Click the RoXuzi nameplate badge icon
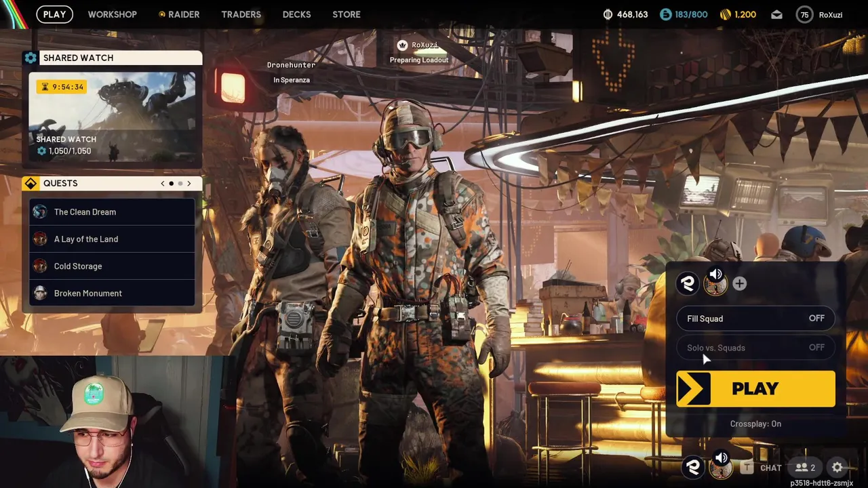 coord(402,45)
